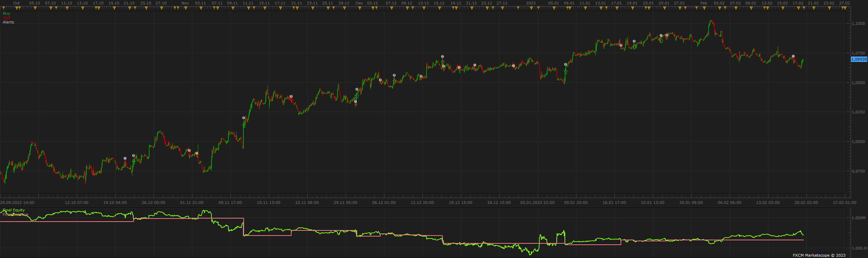Click the yellow marker under the Oct label
This screenshot has height=258, width=868.
[x=17, y=9]
